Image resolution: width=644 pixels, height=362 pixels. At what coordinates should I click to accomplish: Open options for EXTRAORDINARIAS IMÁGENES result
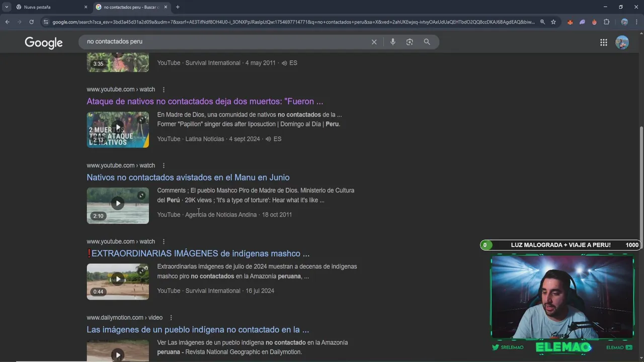(164, 241)
